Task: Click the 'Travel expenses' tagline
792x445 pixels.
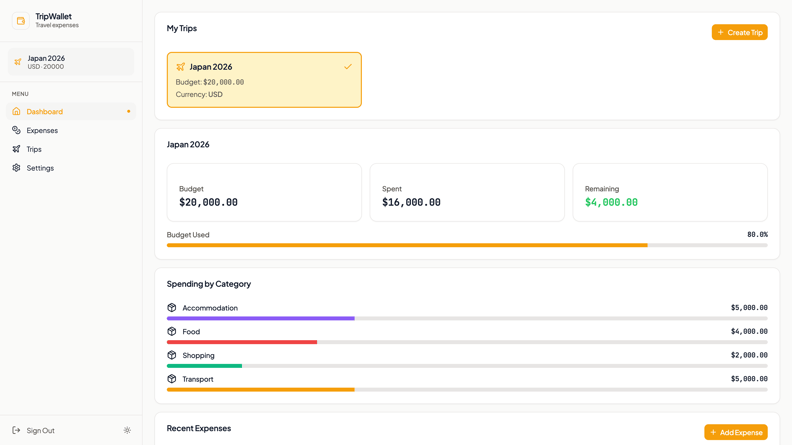Action: (x=57, y=25)
